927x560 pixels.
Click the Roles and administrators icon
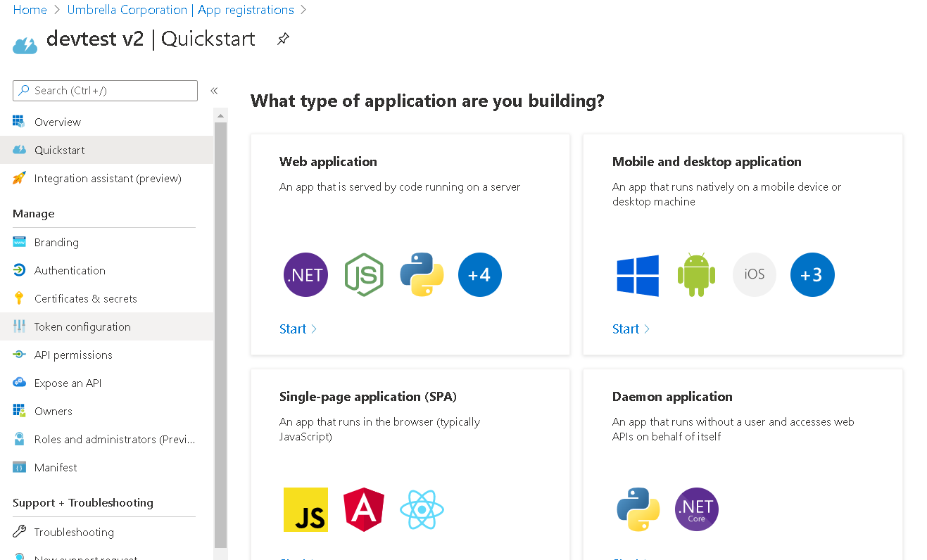pos(19,439)
